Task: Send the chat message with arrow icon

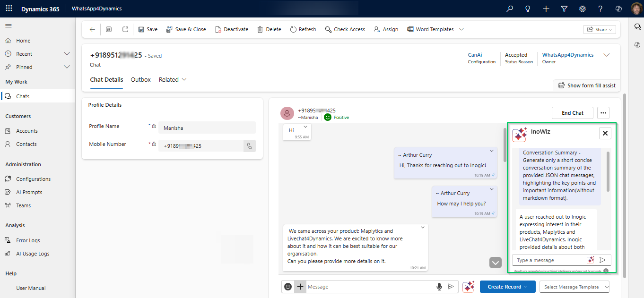Action: pos(451,287)
